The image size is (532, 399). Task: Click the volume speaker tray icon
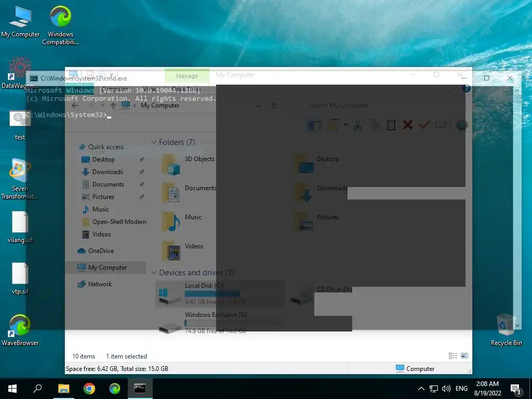(x=446, y=389)
